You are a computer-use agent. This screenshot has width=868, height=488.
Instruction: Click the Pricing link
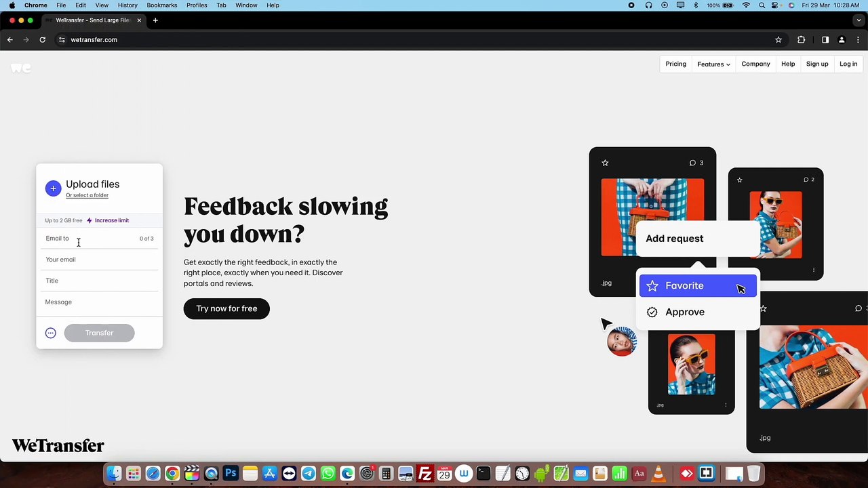click(x=676, y=64)
